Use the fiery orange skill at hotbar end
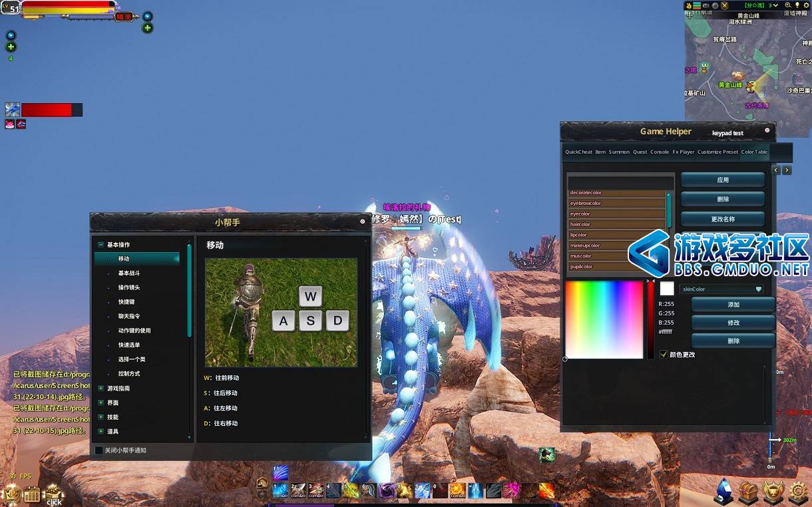The height and width of the screenshot is (507, 812). tap(546, 490)
